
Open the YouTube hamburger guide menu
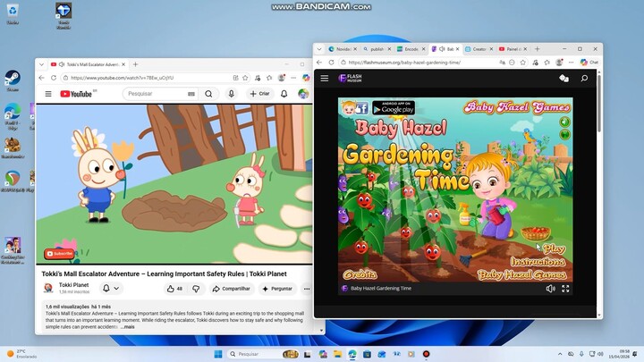tap(48, 94)
